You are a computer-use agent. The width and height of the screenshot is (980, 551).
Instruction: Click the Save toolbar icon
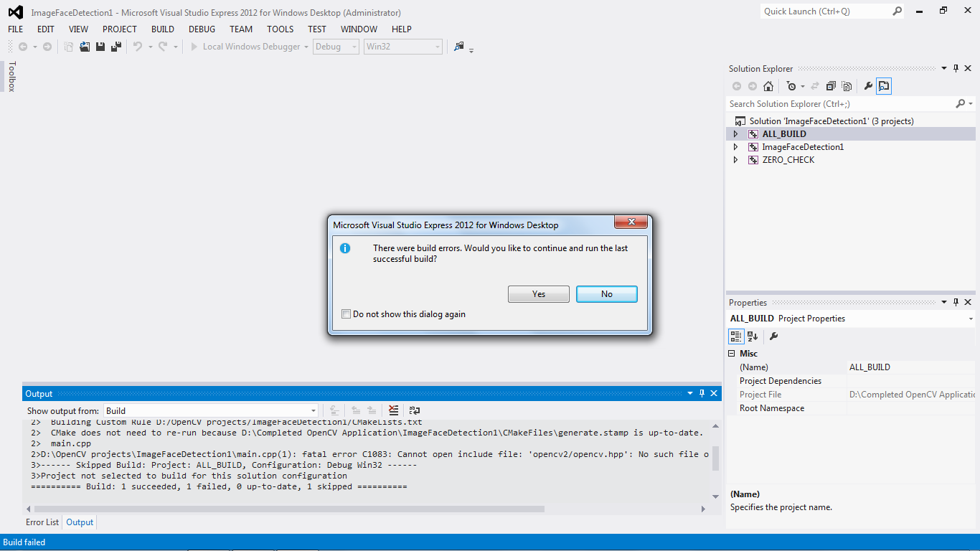click(x=100, y=47)
